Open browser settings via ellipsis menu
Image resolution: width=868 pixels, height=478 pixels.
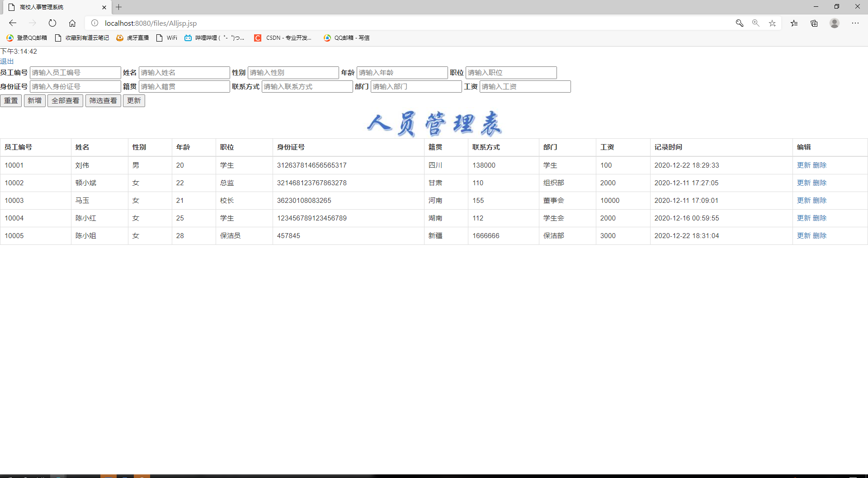coord(856,23)
